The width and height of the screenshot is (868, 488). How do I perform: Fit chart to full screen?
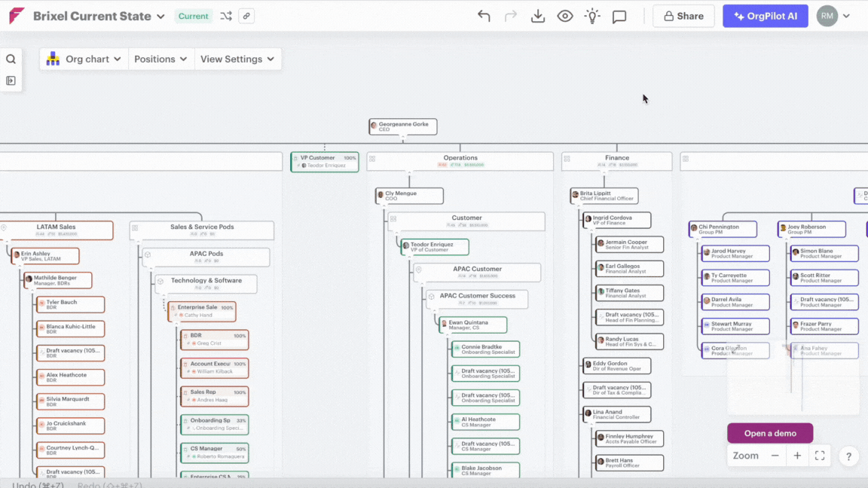[x=820, y=456]
